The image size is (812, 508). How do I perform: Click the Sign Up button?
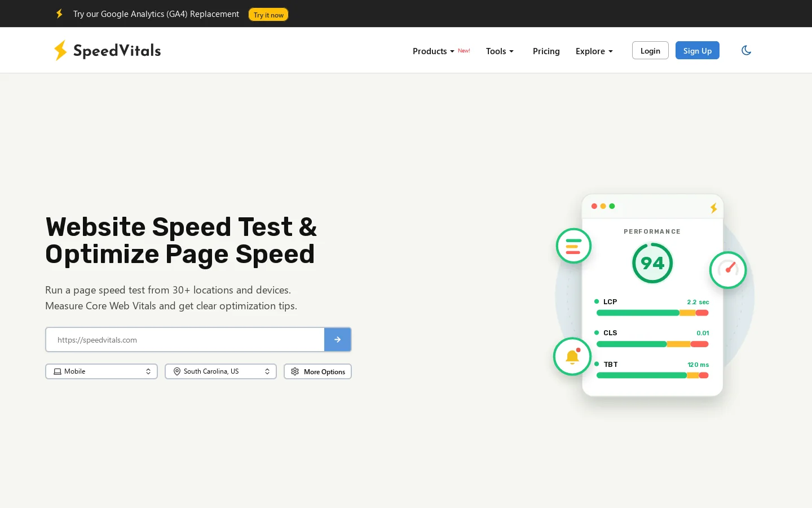(x=698, y=50)
